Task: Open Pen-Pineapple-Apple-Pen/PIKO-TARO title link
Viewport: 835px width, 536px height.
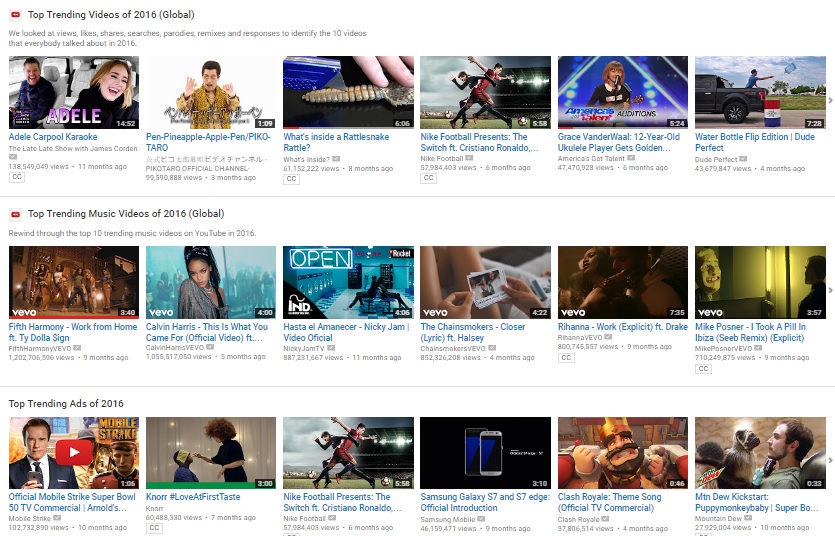Action: [208, 142]
